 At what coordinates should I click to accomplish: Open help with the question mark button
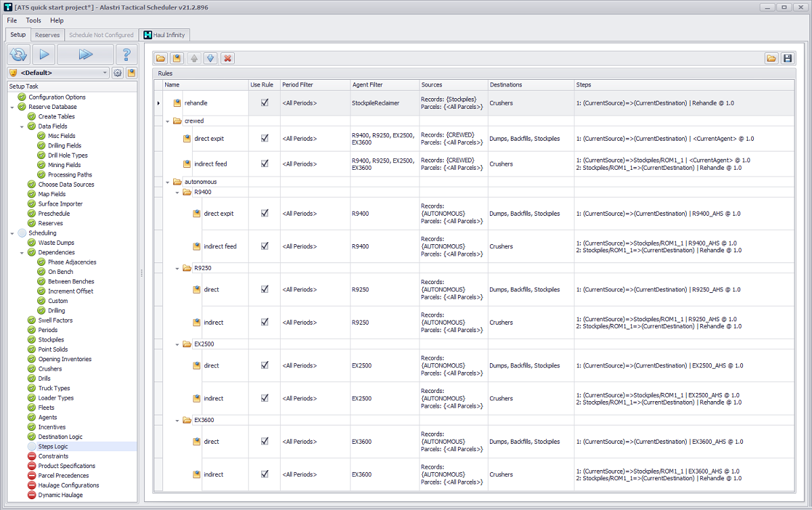click(x=127, y=55)
